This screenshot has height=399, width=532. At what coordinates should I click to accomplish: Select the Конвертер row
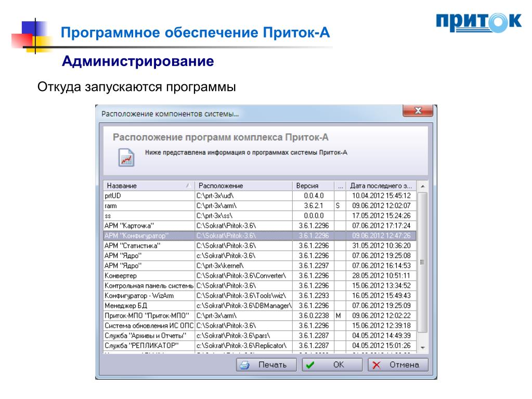point(260,276)
